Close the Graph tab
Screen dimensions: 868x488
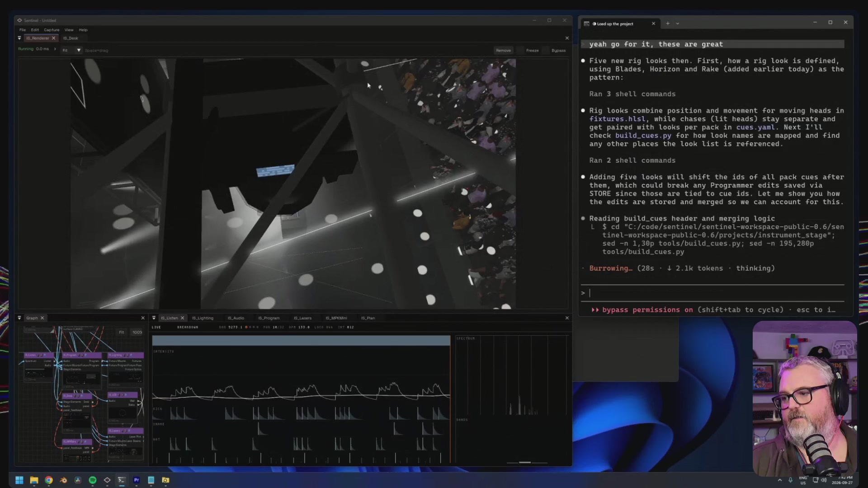click(42, 318)
